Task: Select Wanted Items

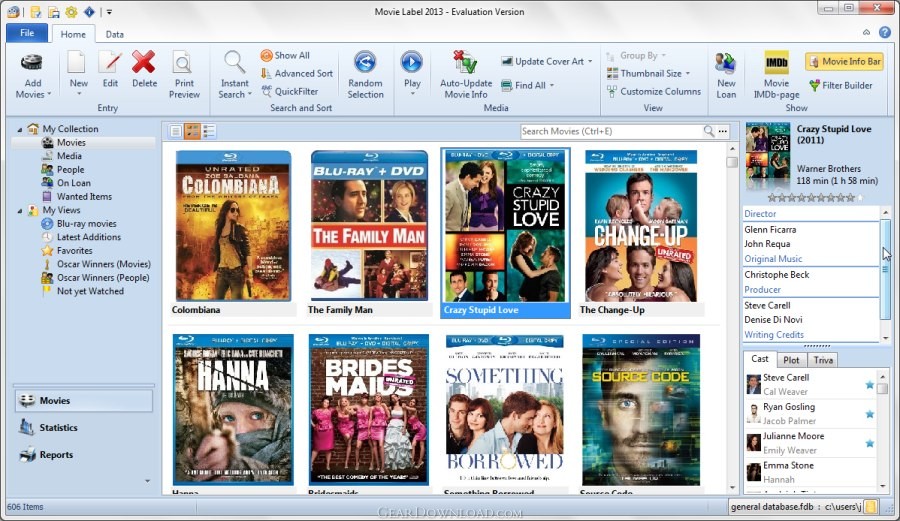Action: pos(84,196)
